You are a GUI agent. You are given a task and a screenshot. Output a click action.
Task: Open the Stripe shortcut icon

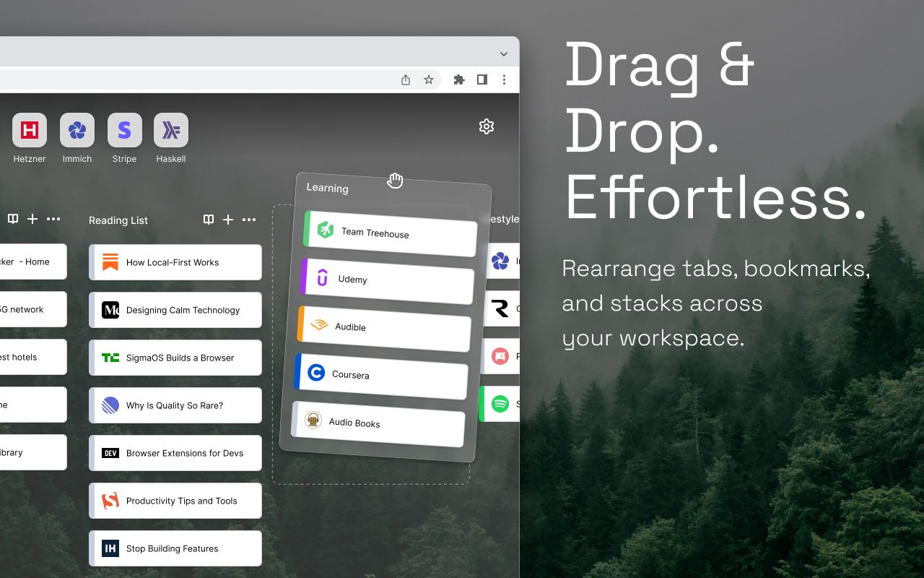125,130
